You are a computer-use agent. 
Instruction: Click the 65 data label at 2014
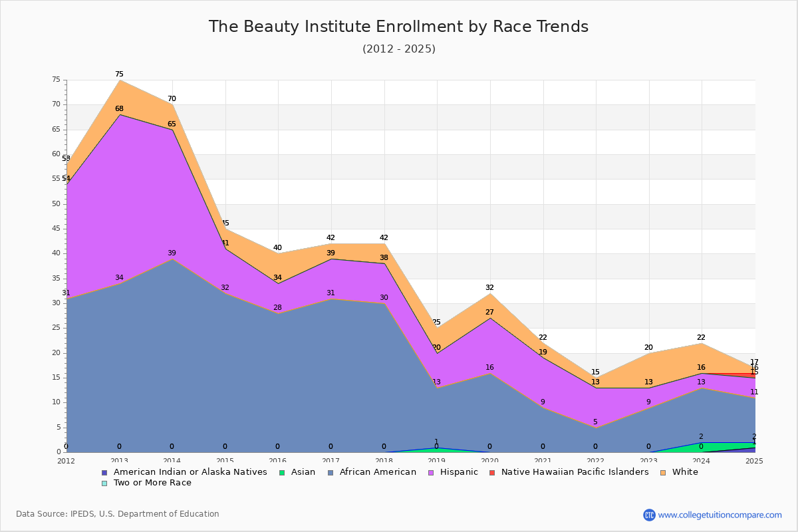pos(172,124)
